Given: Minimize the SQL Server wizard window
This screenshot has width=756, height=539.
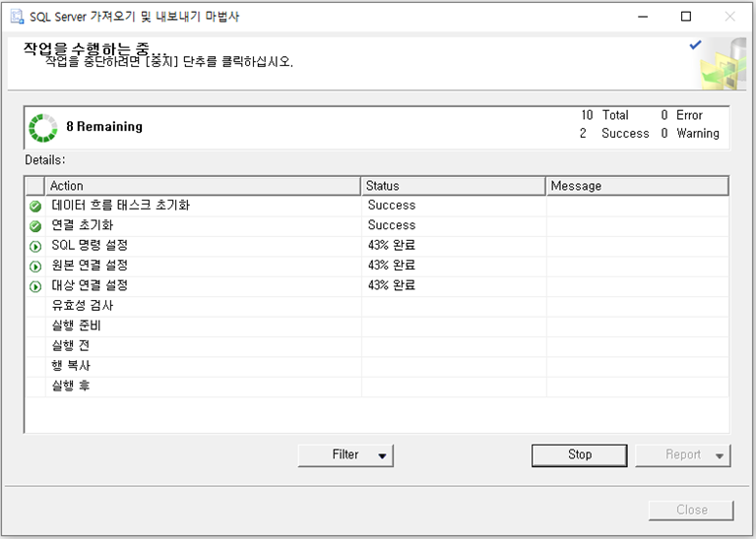Looking at the screenshot, I should (643, 17).
